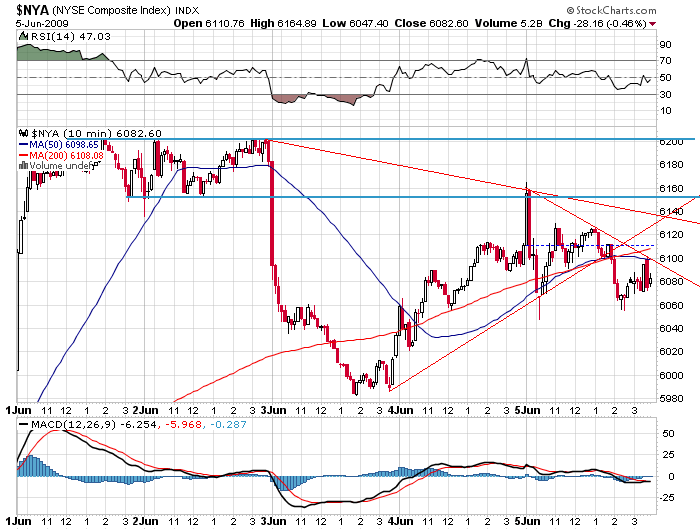Click the Low 6047.40 value
This screenshot has width=700, height=530.
[x=355, y=23]
